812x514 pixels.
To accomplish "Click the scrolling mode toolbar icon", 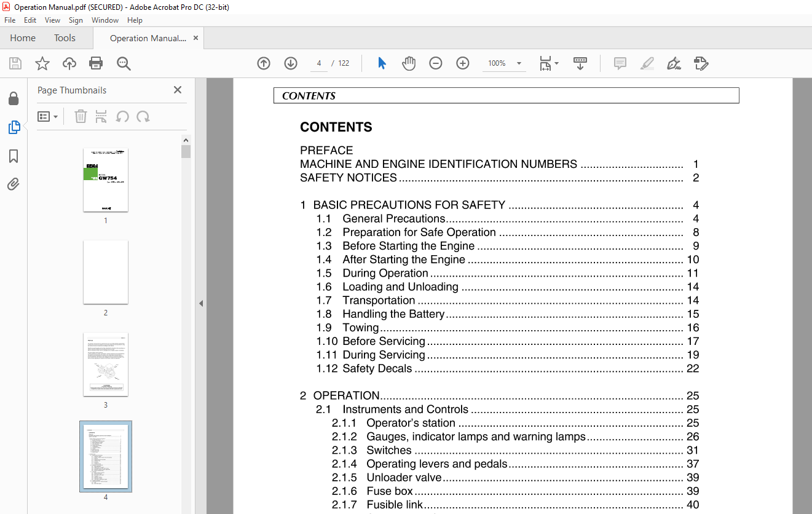I will tap(580, 63).
